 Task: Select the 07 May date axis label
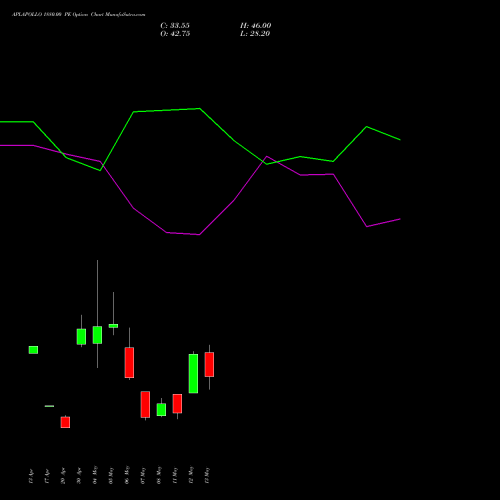[143, 476]
